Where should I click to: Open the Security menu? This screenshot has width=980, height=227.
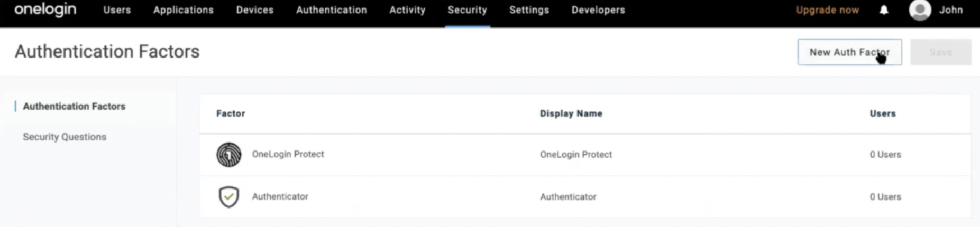[468, 10]
